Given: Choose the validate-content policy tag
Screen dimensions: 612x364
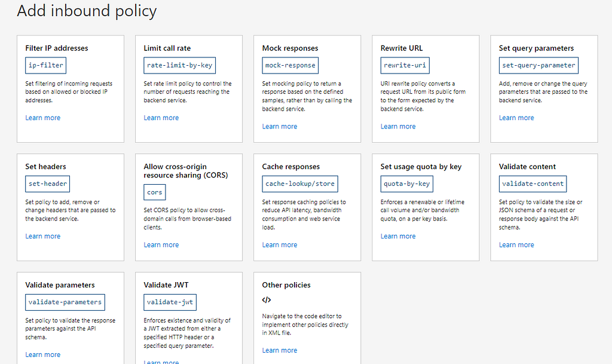Looking at the screenshot, I should coord(533,183).
